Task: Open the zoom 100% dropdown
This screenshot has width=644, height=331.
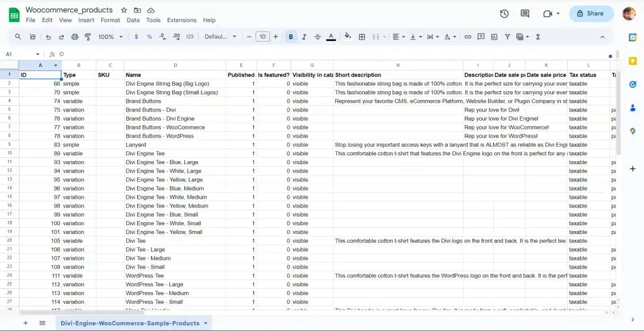Action: (x=111, y=37)
